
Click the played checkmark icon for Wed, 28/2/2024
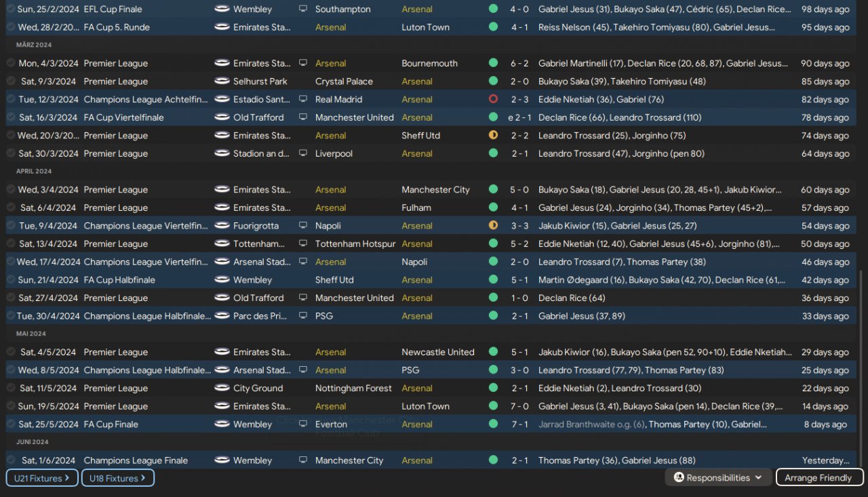pyautogui.click(x=11, y=27)
